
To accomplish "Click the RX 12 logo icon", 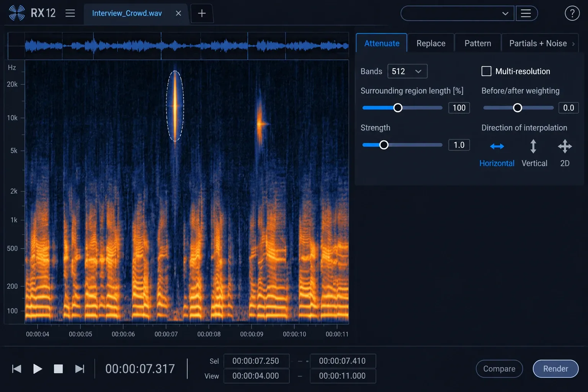I will tap(17, 13).
